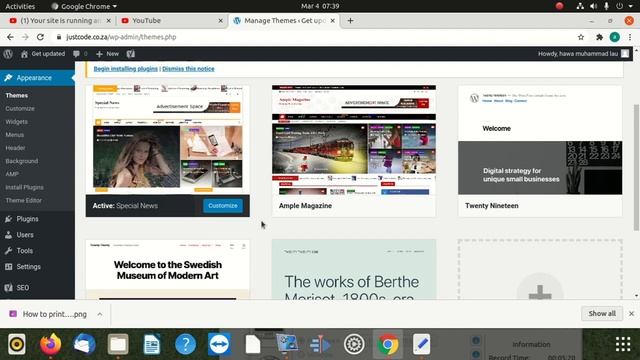Close the YouTube tab
Screen dimensions: 640x360
point(220,20)
